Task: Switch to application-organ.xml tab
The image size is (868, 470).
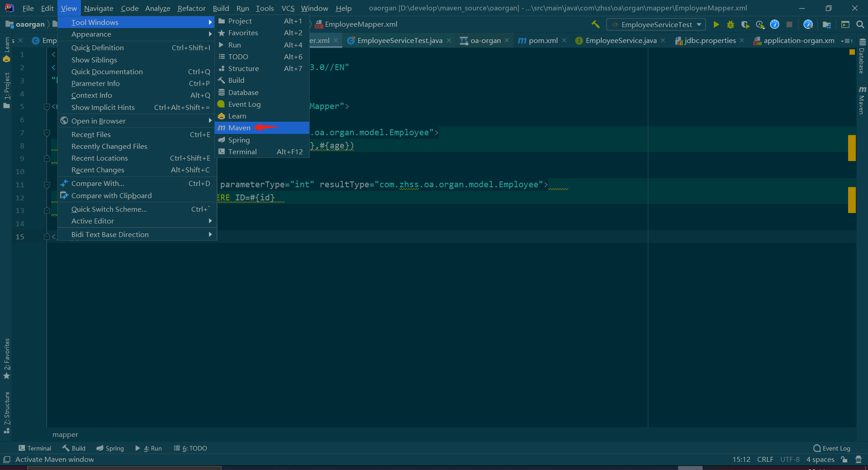Action: (x=793, y=41)
